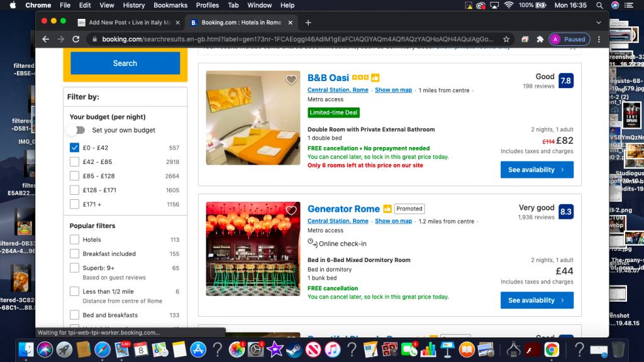
Task: Click the blue Search button
Action: point(125,63)
